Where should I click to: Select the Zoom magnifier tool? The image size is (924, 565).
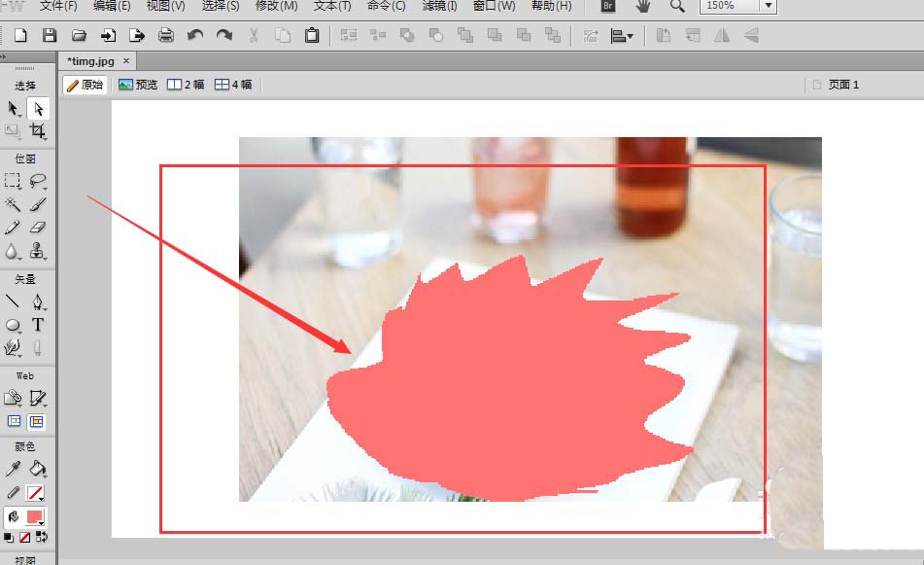coord(677,7)
